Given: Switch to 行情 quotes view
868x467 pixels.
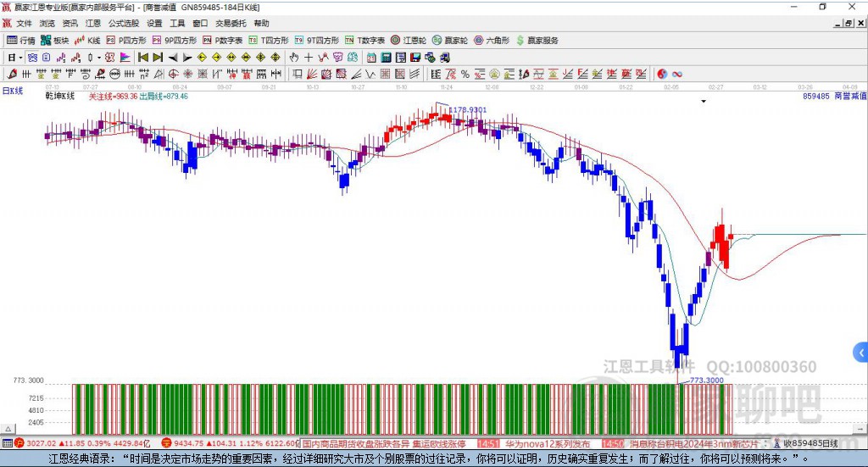Looking at the screenshot, I should click(21, 41).
